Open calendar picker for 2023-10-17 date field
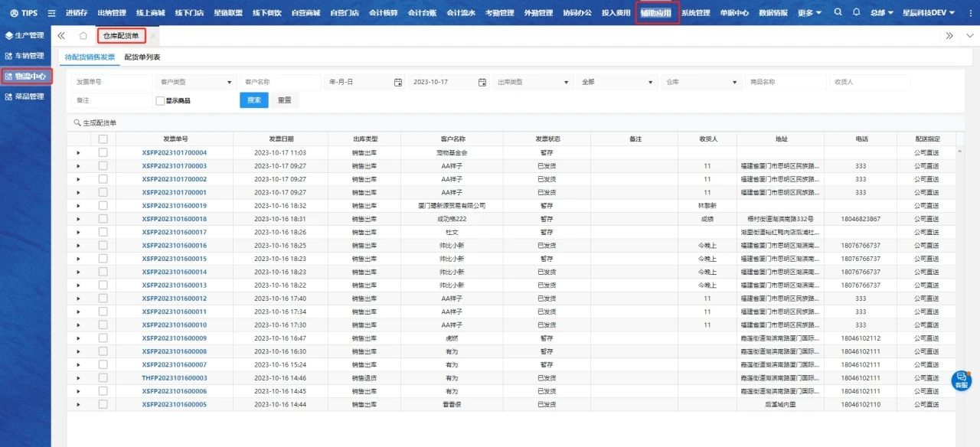The height and width of the screenshot is (447, 980). coord(482,82)
